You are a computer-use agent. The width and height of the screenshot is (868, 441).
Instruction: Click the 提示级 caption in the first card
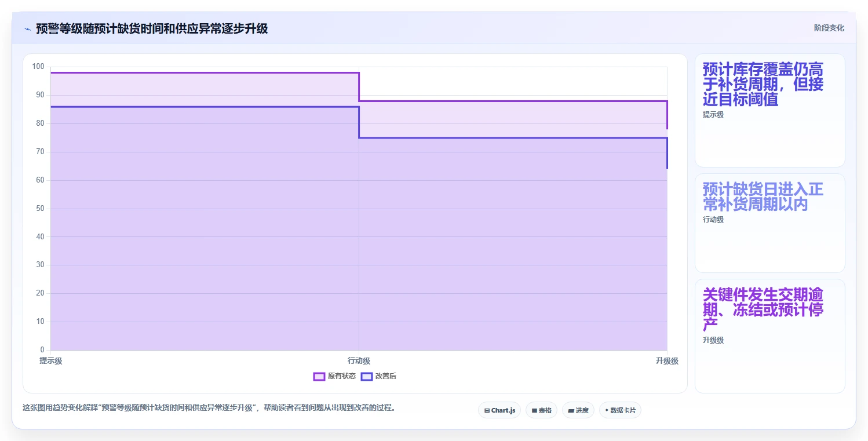[x=713, y=115]
